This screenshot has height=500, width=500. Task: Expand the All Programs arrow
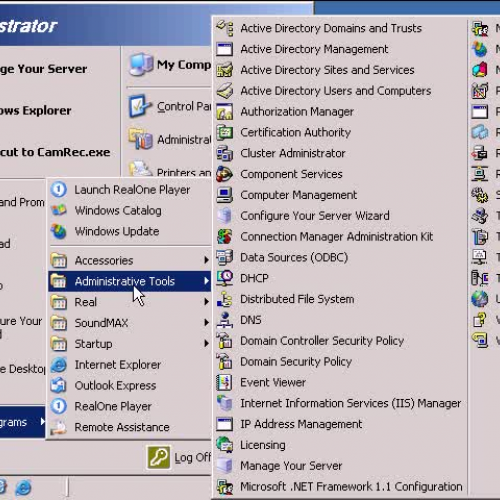click(x=42, y=422)
